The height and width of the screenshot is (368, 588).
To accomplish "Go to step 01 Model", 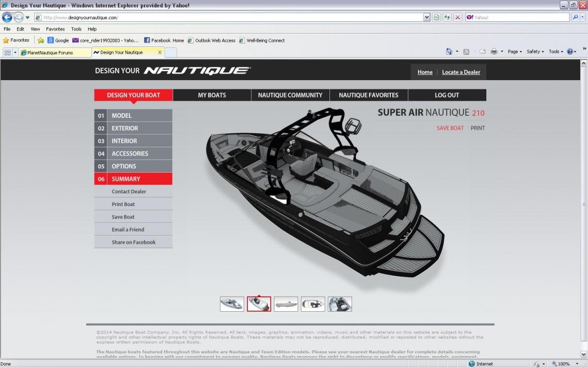I will tap(133, 115).
